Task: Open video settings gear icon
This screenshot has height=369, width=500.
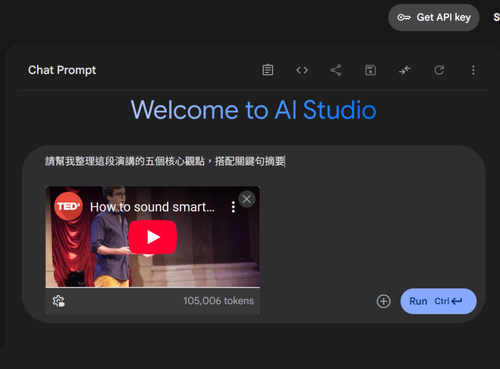Action: (59, 301)
